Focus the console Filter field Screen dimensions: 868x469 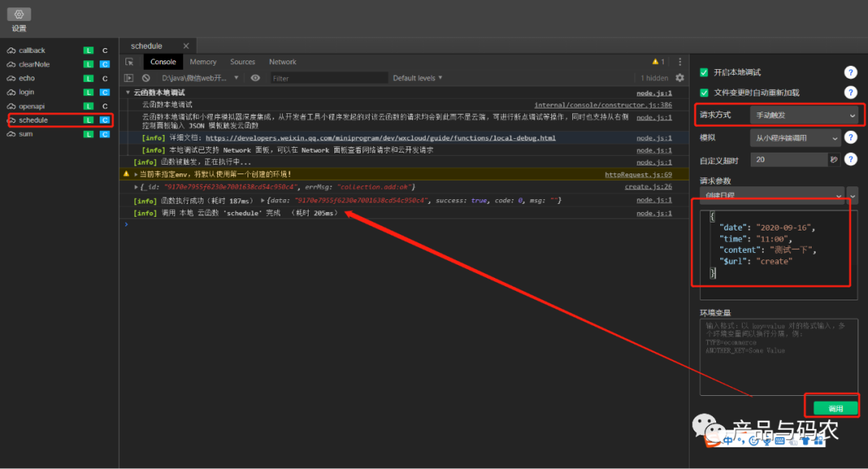329,79
